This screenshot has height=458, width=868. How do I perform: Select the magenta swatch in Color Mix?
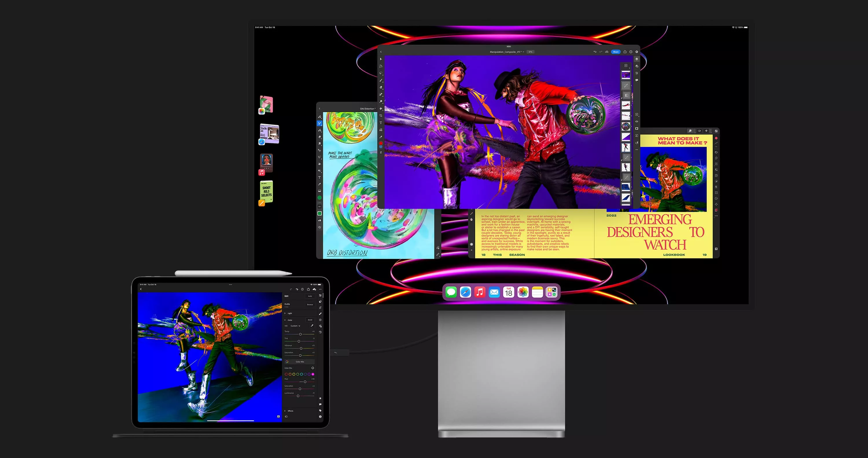(x=313, y=374)
